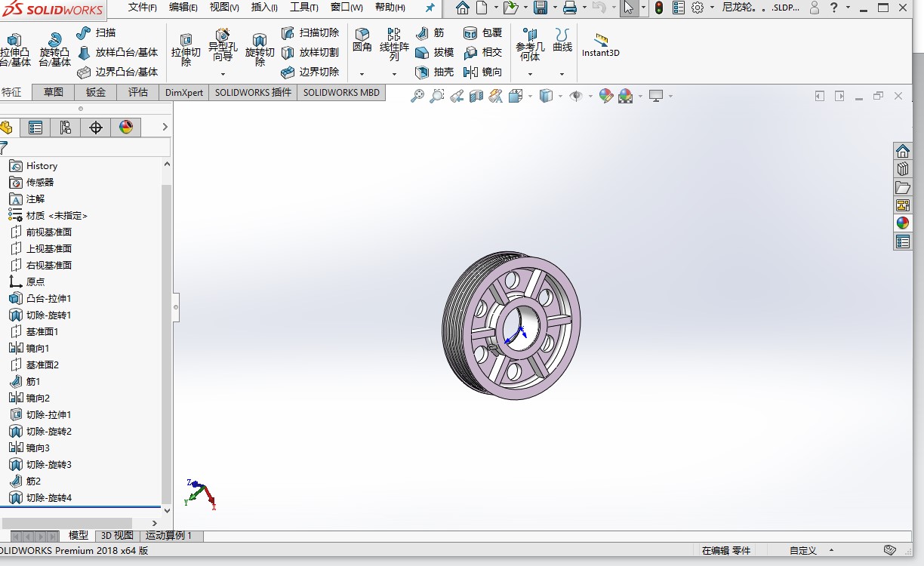
Task: Open Appearances color ball in task pane
Action: (x=902, y=223)
